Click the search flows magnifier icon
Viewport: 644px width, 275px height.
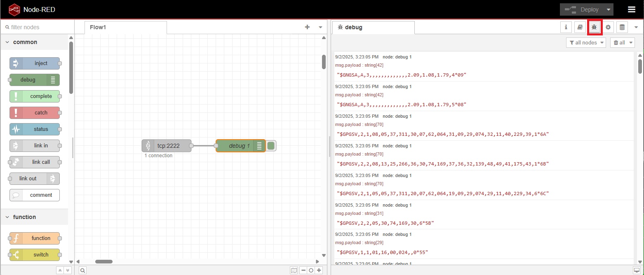pos(83,270)
